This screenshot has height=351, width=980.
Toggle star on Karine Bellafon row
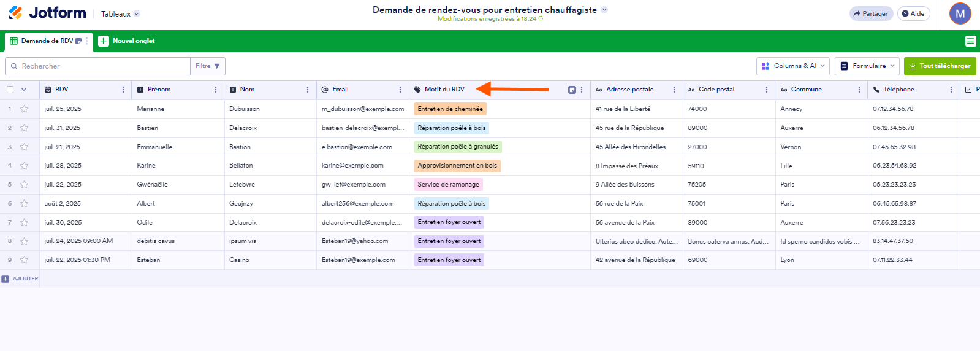[x=25, y=166]
